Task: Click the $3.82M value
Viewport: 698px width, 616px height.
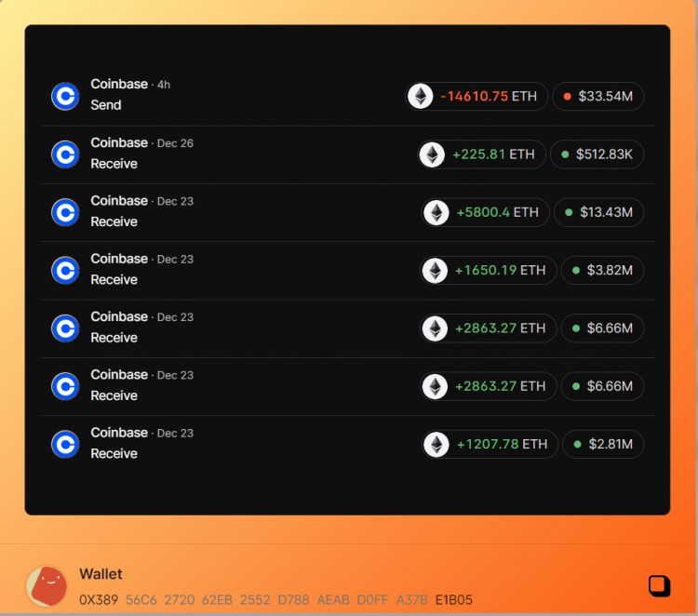Action: 610,270
